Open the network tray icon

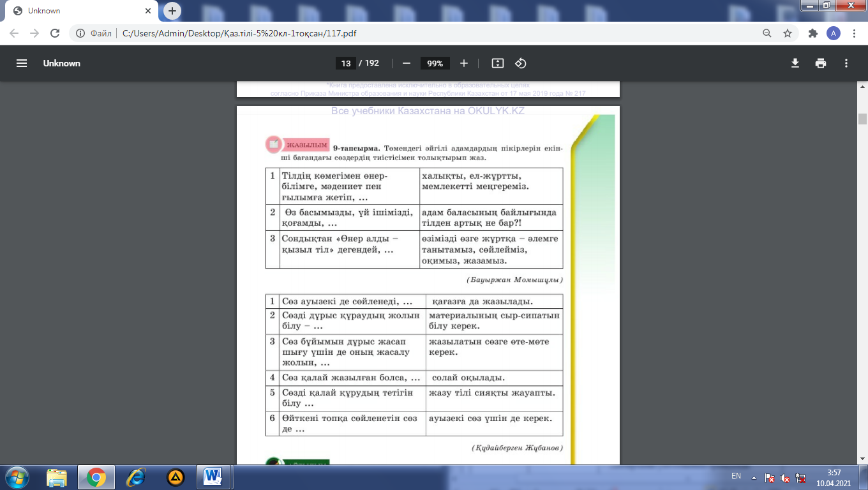tap(800, 477)
